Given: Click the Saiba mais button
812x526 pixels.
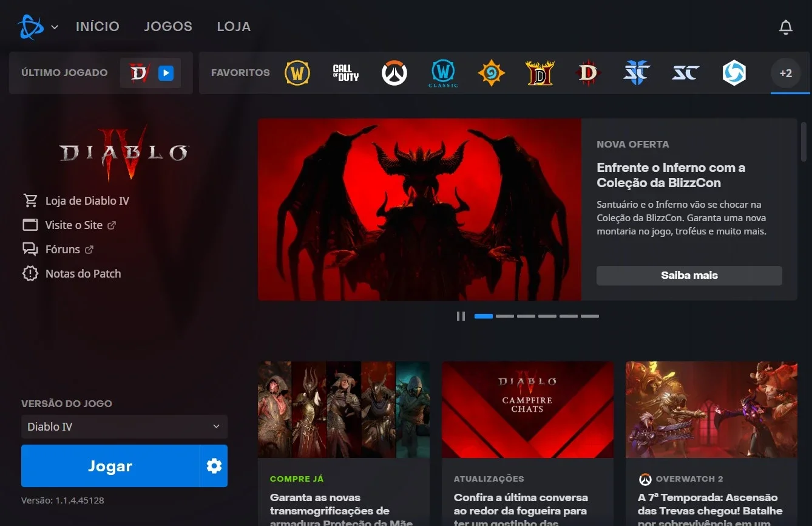Looking at the screenshot, I should click(689, 275).
